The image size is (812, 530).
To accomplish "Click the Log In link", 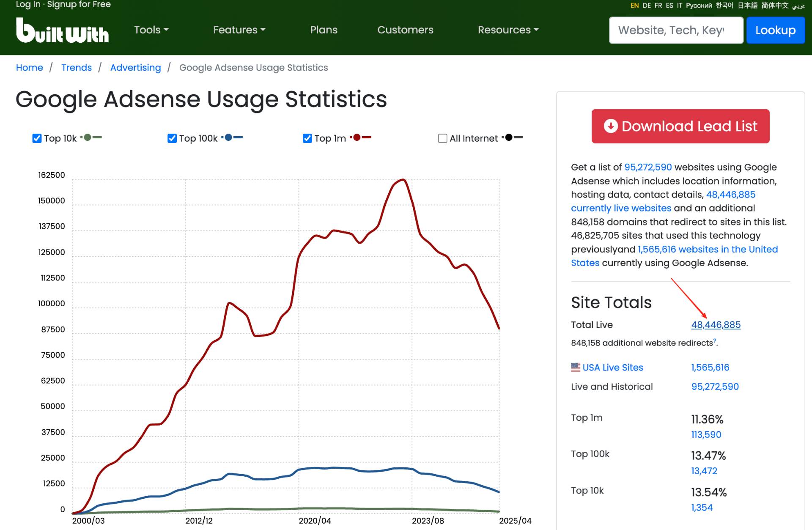I will click(28, 4).
